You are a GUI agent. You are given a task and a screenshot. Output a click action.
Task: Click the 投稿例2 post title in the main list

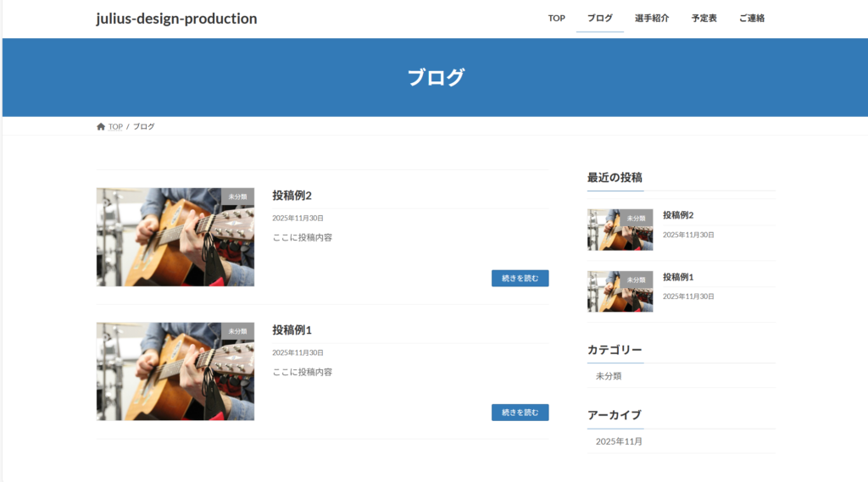292,196
